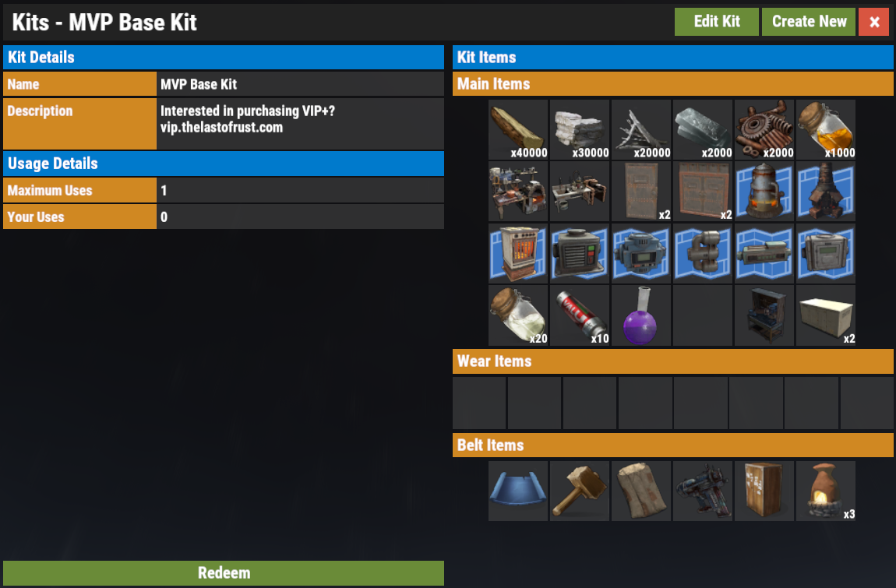Click the first empty Wear Items slot
896x588 pixels.
(x=479, y=403)
